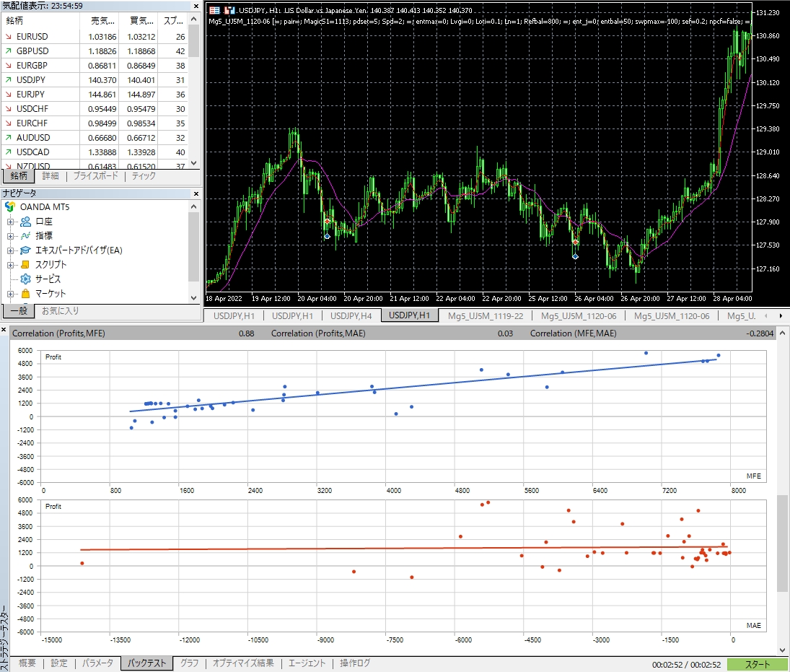Click the yellow スクリプト scroll icon

coord(25,265)
